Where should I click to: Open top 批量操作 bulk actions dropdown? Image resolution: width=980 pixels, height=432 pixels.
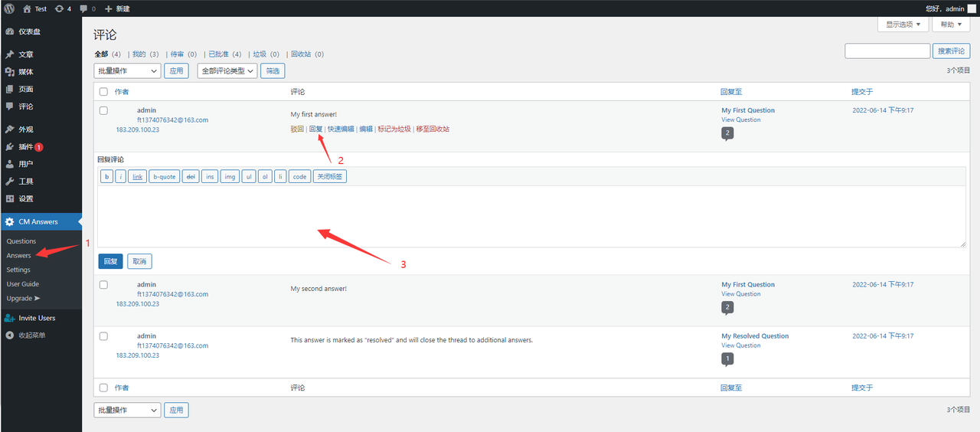pos(127,70)
